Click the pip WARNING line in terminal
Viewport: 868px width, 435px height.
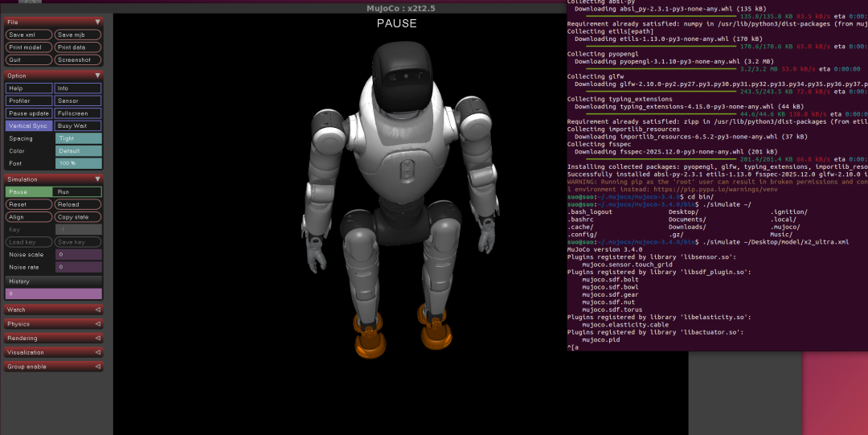click(718, 182)
